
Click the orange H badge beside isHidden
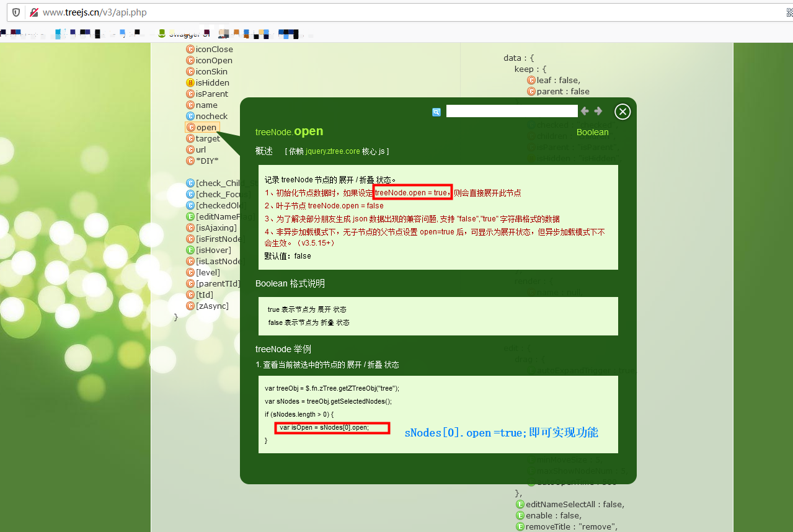(x=190, y=82)
